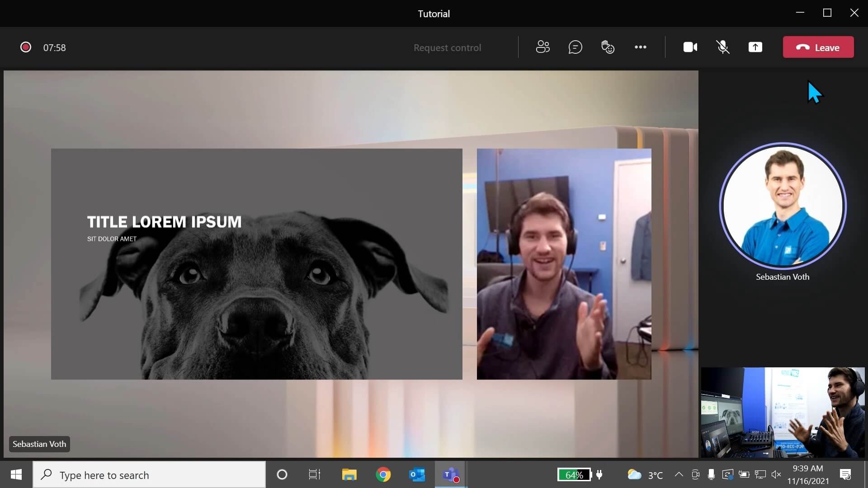Leave the meeting
The width and height of the screenshot is (868, 488).
click(x=818, y=47)
